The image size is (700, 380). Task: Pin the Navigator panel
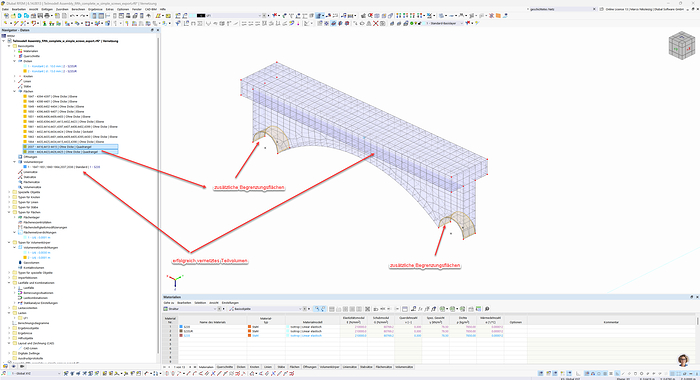152,30
